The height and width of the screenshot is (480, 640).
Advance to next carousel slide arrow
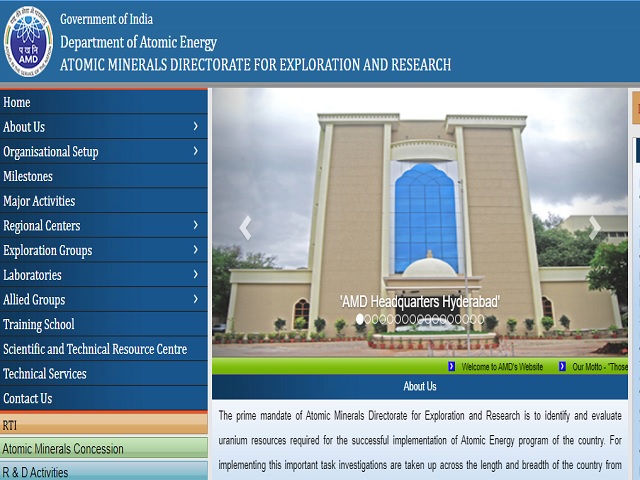coord(595,227)
